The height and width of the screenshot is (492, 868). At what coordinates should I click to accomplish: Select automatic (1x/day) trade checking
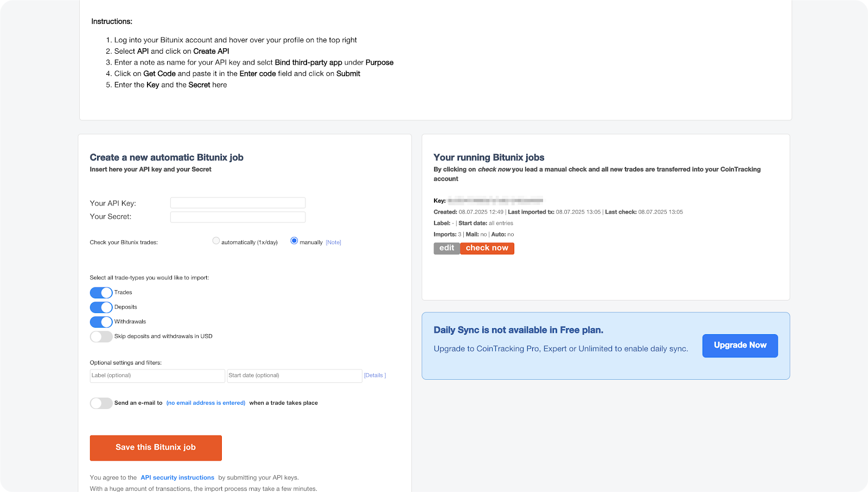216,240
